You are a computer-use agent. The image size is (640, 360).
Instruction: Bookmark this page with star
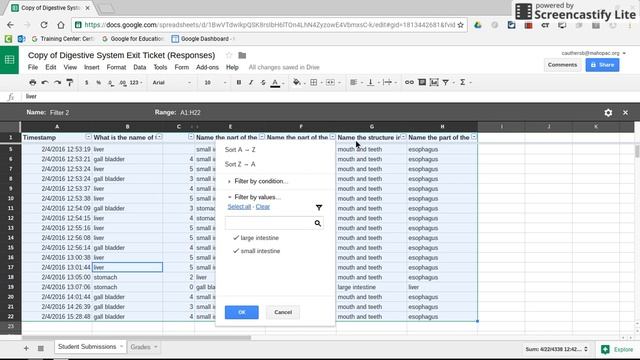(460, 25)
